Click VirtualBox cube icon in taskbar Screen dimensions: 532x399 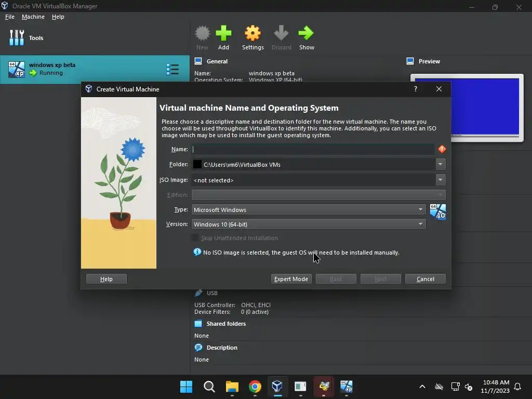[277, 386]
